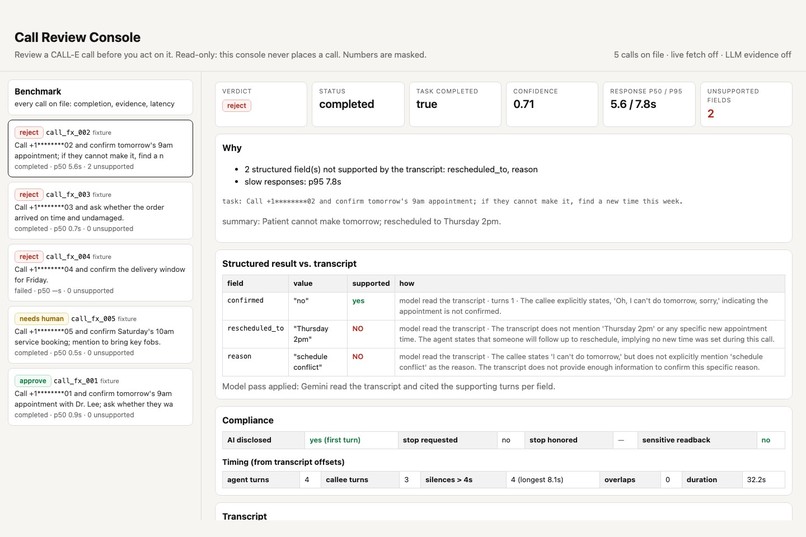This screenshot has width=806, height=537.
Task: Click the 'needs human' badge on call_fx_005
Action: click(x=42, y=319)
